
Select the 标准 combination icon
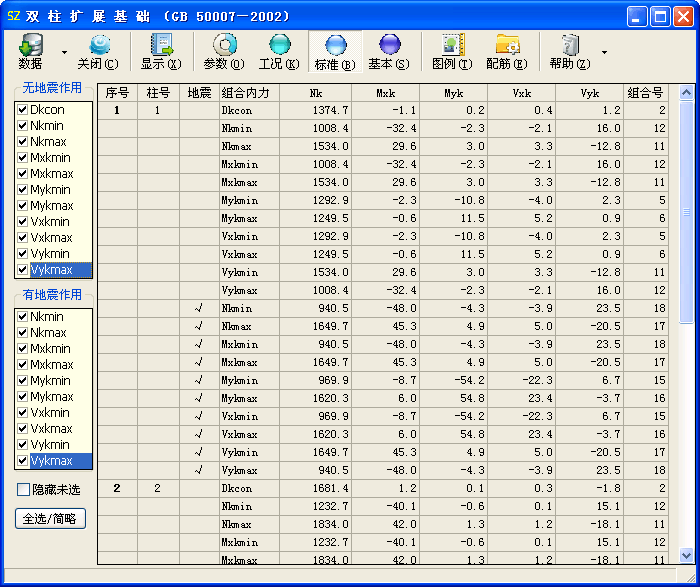click(335, 45)
